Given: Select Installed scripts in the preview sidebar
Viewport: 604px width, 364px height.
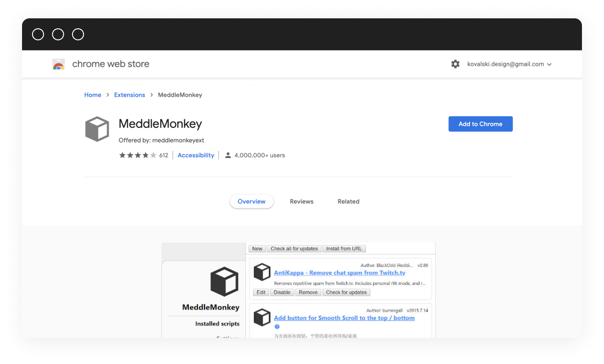Looking at the screenshot, I should (218, 324).
